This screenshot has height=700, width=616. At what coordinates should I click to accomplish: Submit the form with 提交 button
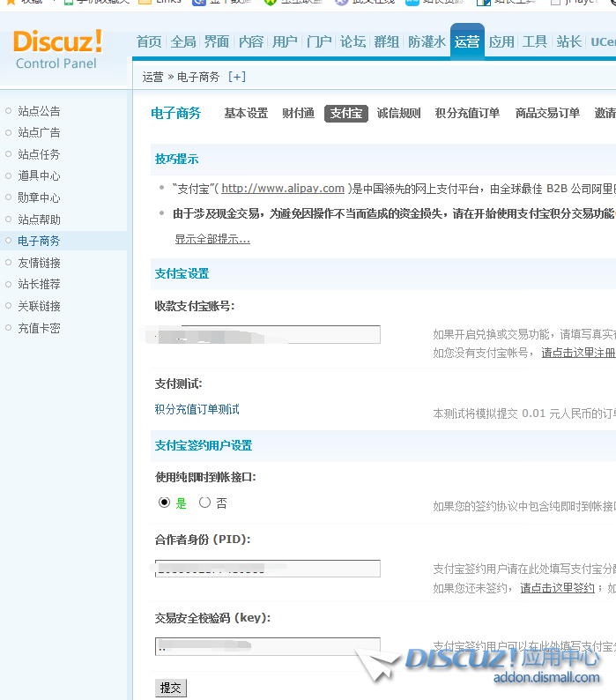click(170, 688)
